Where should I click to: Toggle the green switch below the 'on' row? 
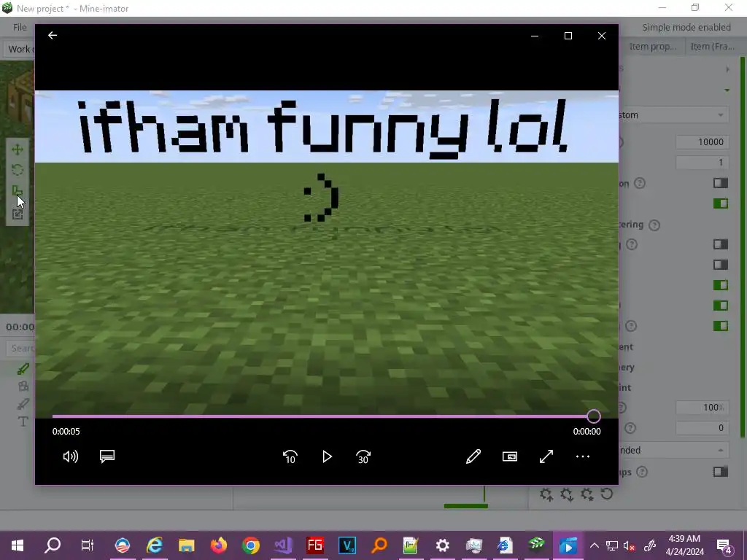[x=720, y=204]
